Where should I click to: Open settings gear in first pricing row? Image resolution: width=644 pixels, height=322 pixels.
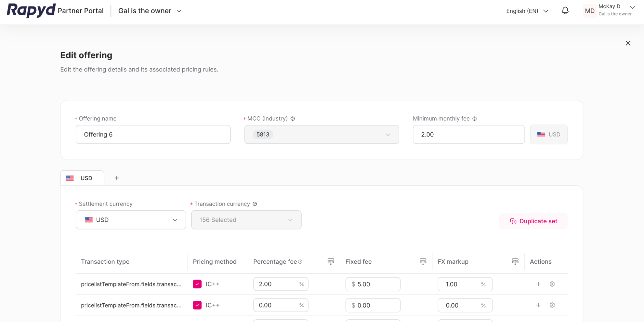pyautogui.click(x=552, y=284)
